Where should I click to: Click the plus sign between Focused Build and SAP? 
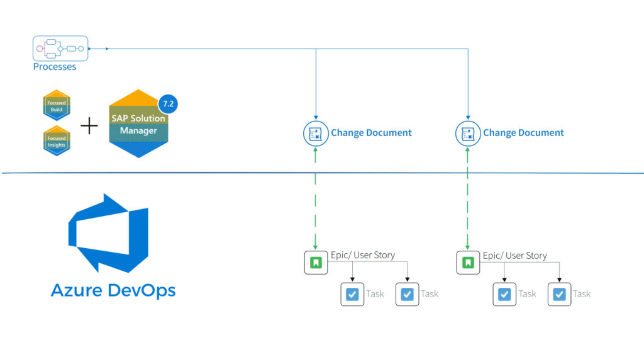coord(89,125)
